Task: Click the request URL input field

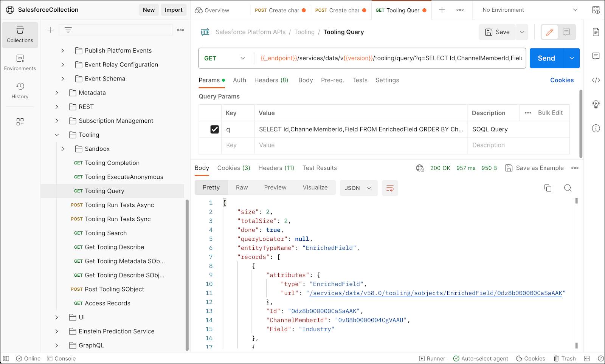Action: tap(391, 58)
